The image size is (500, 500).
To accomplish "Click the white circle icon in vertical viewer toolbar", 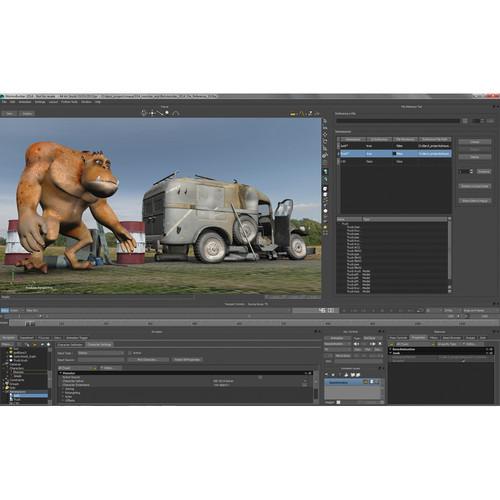I will pos(325,211).
